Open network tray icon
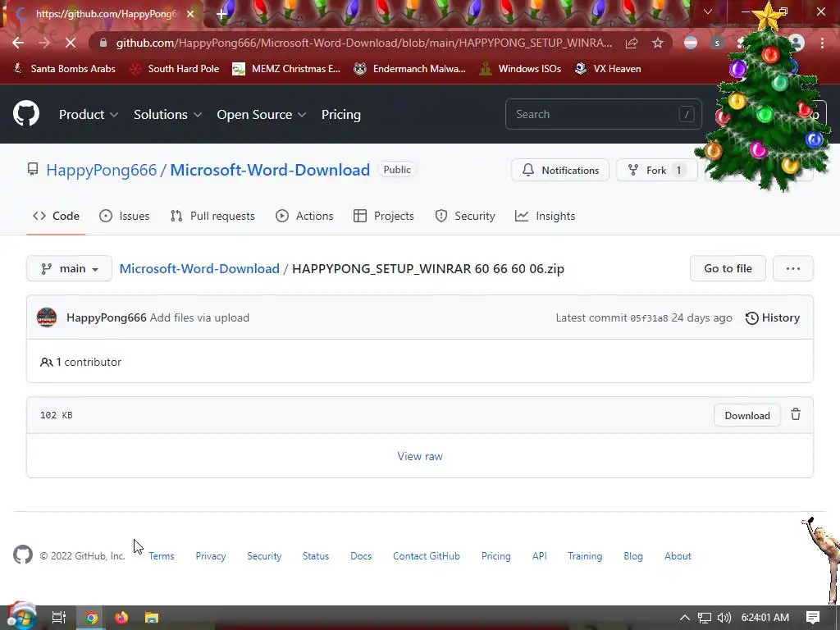The height and width of the screenshot is (630, 840). coord(705,618)
